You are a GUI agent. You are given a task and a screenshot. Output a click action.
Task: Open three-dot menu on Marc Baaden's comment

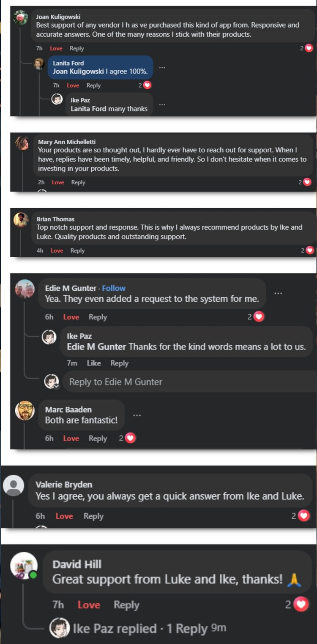[x=137, y=415]
